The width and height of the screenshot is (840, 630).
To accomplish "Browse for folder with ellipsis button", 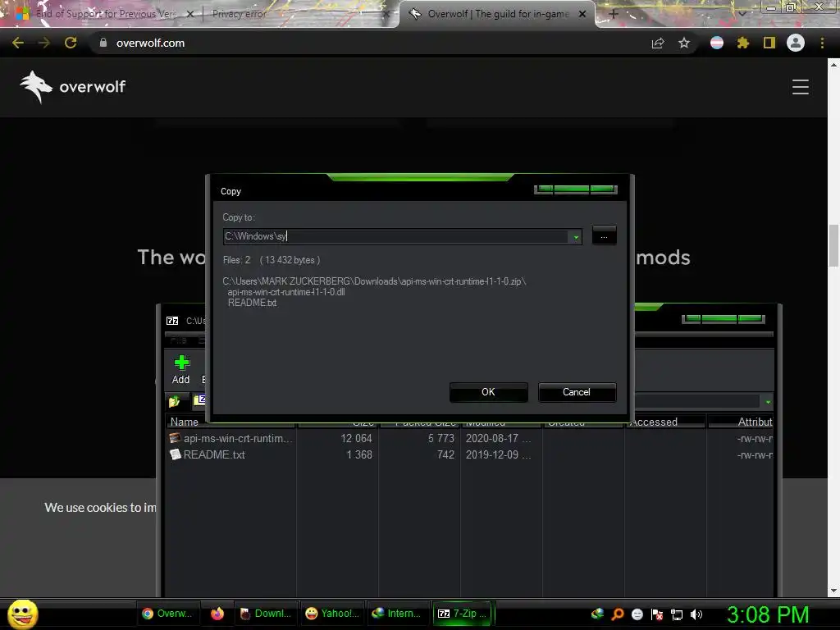I will coord(604,236).
